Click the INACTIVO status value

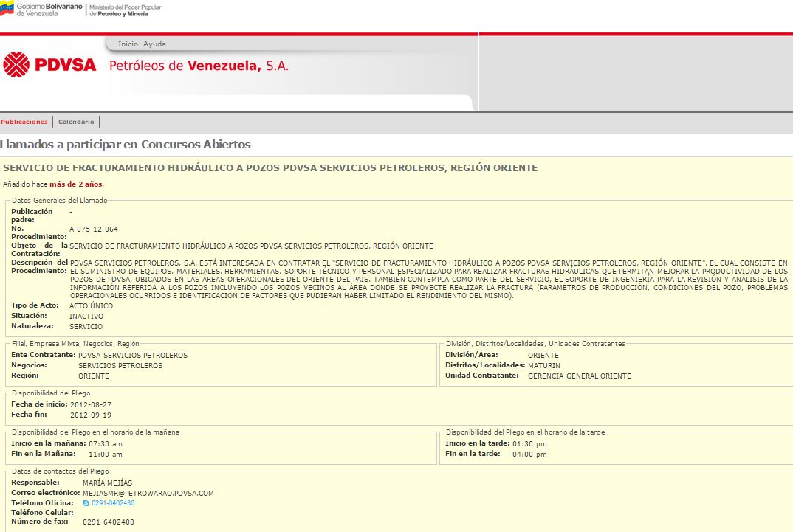pyautogui.click(x=86, y=317)
